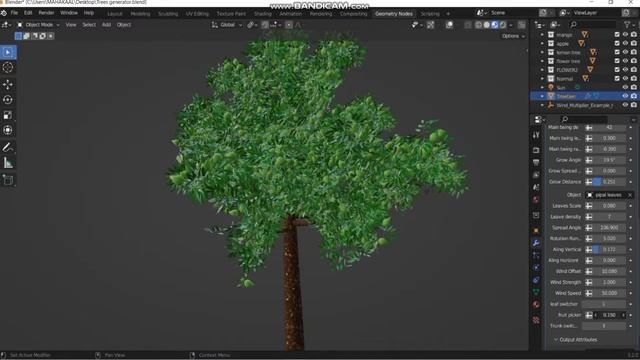
Task: Open the Object Mode dropdown
Action: 39,25
